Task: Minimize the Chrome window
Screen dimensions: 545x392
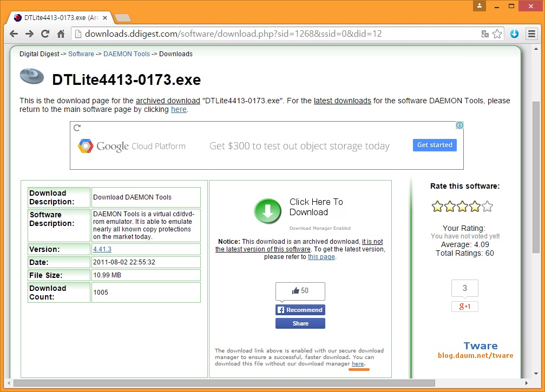Action: (497, 6)
